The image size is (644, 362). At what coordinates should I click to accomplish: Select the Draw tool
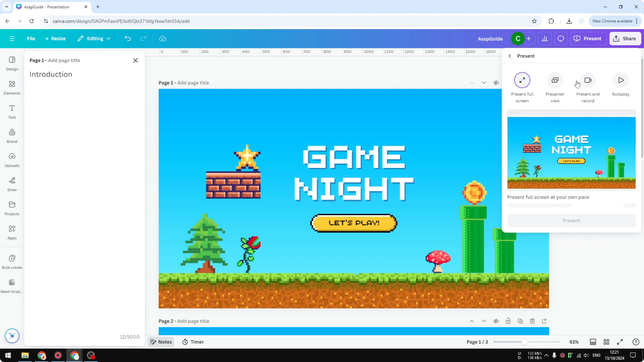[x=12, y=184]
